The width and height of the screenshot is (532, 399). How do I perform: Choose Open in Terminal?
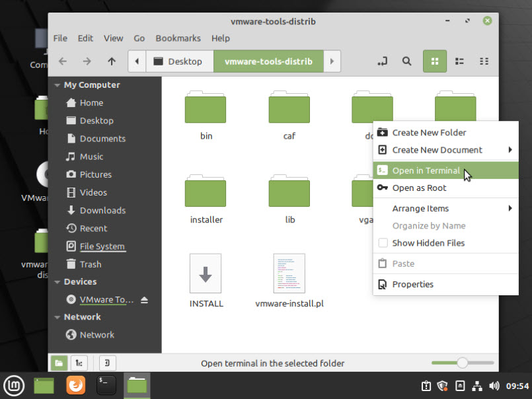pyautogui.click(x=445, y=170)
